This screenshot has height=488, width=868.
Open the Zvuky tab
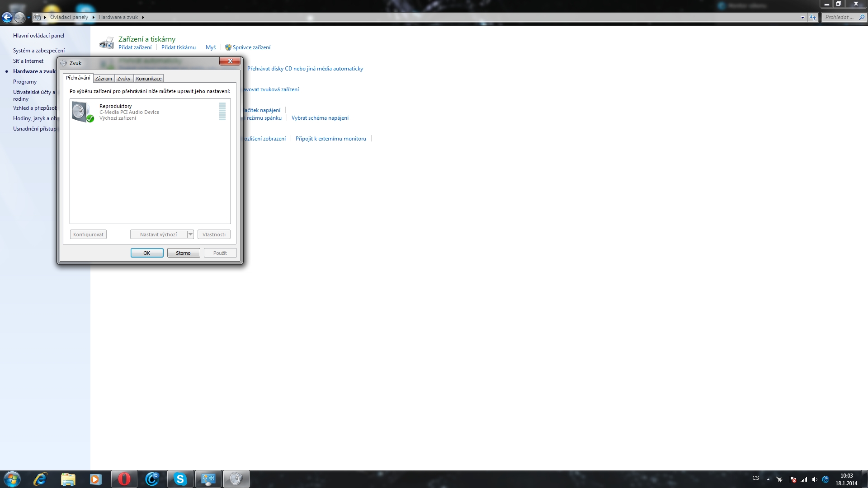(x=124, y=79)
